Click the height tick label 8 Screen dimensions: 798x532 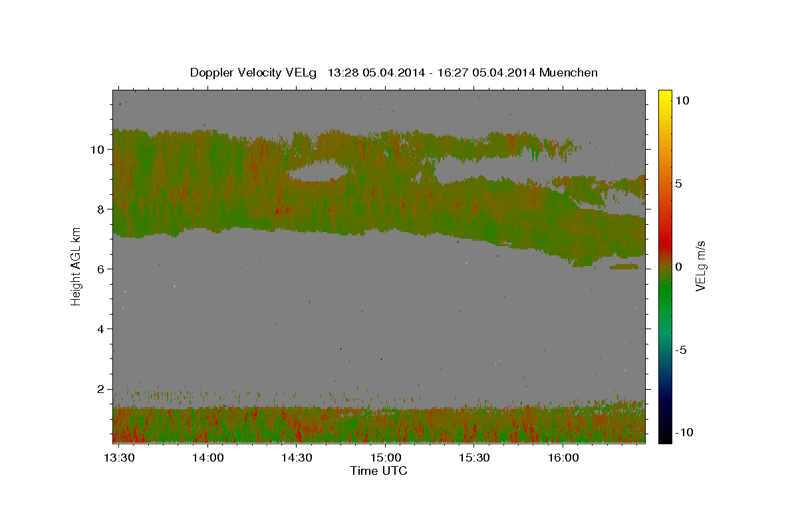101,209
